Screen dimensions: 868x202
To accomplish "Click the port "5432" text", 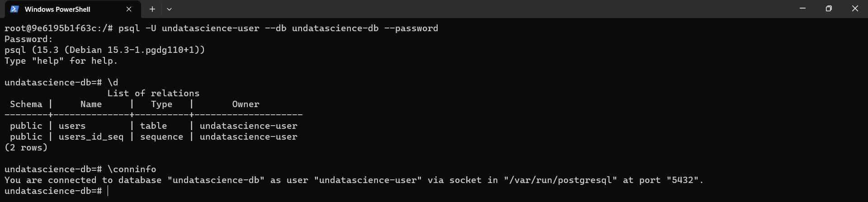I will (x=683, y=180).
